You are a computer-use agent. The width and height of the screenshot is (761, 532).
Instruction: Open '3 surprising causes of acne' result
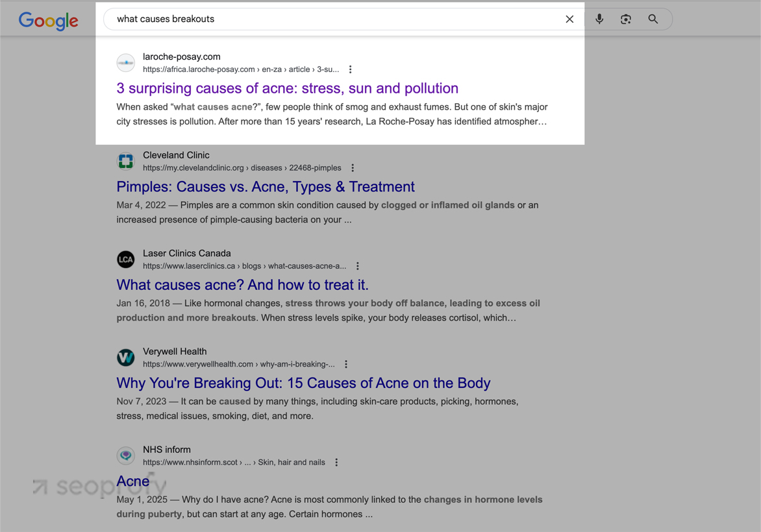[x=287, y=88]
